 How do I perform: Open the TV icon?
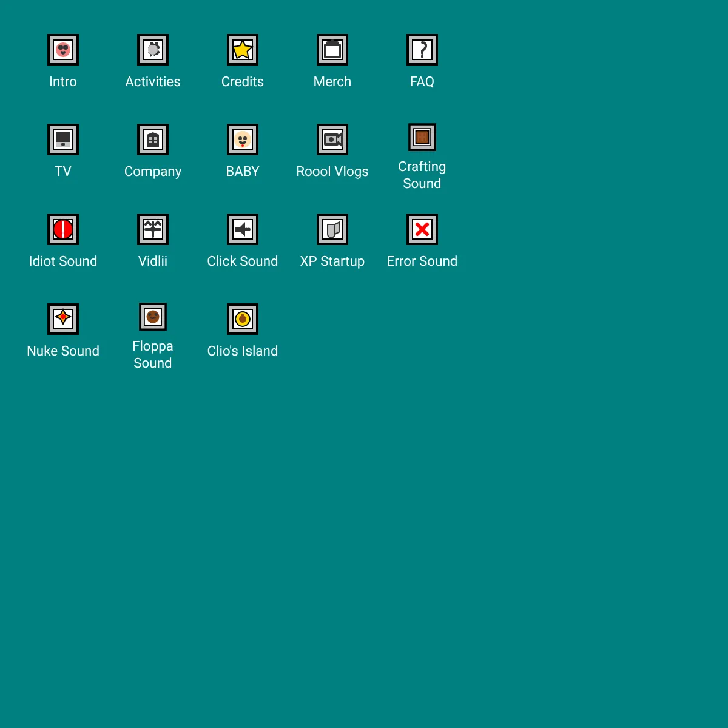(63, 139)
